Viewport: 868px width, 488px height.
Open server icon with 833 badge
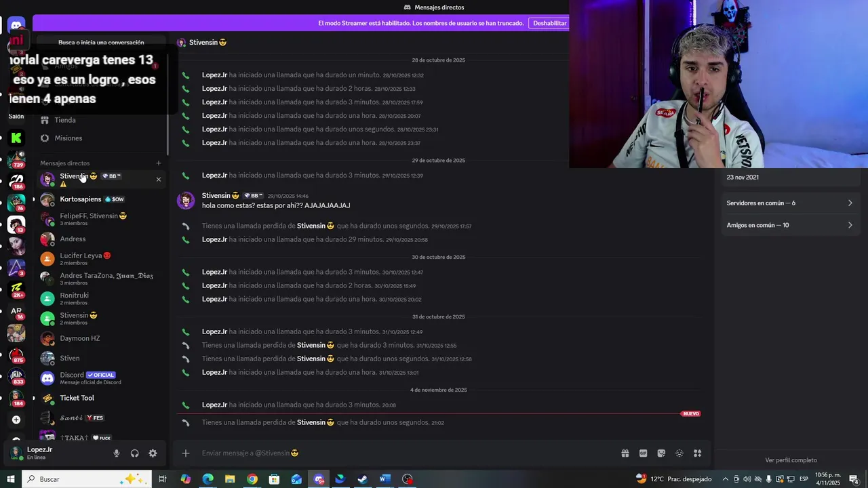click(x=16, y=376)
